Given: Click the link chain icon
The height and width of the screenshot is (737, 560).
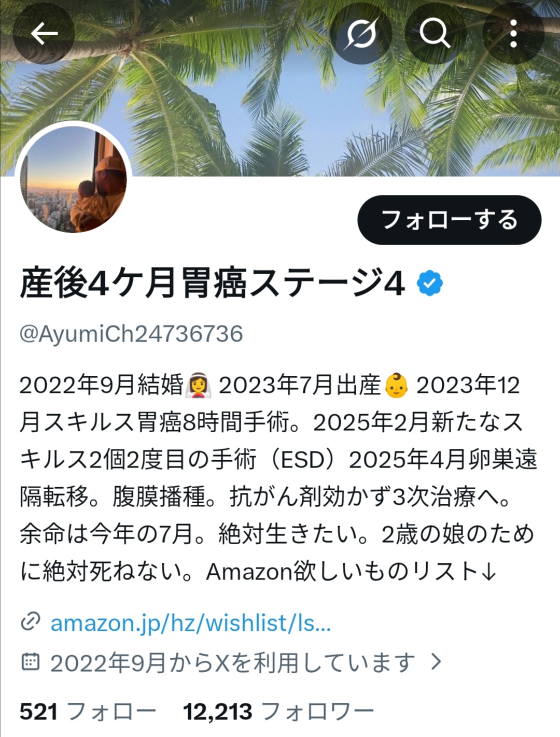Looking at the screenshot, I should [30, 621].
